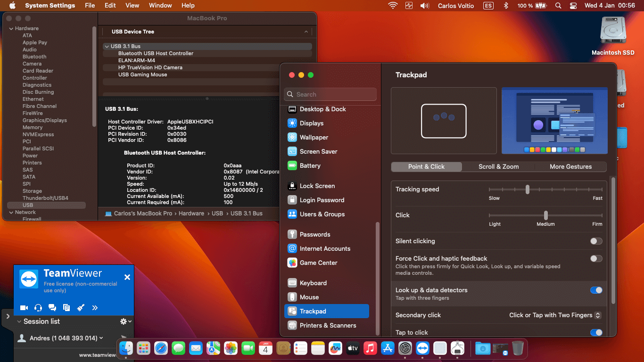Open the Bluetooth menu bar icon
The width and height of the screenshot is (644, 362).
pos(506,6)
